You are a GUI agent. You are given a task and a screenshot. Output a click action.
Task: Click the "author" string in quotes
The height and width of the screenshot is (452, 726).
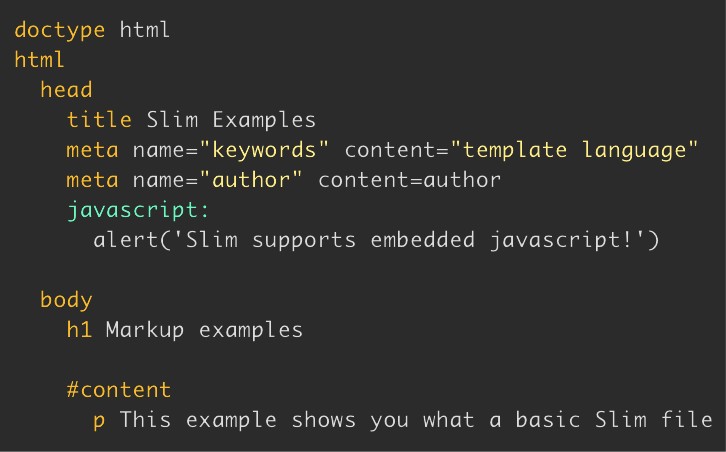251,180
